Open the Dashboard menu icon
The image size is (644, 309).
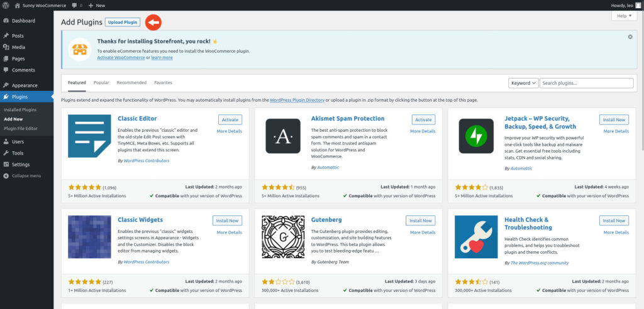coord(6,21)
